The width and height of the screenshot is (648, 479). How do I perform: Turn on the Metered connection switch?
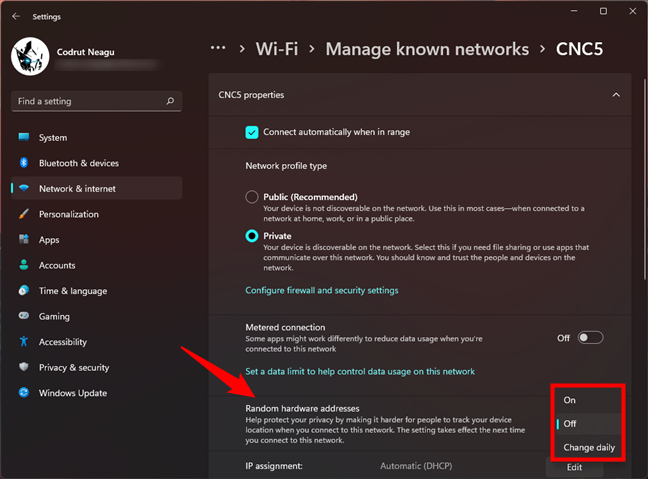tap(590, 338)
